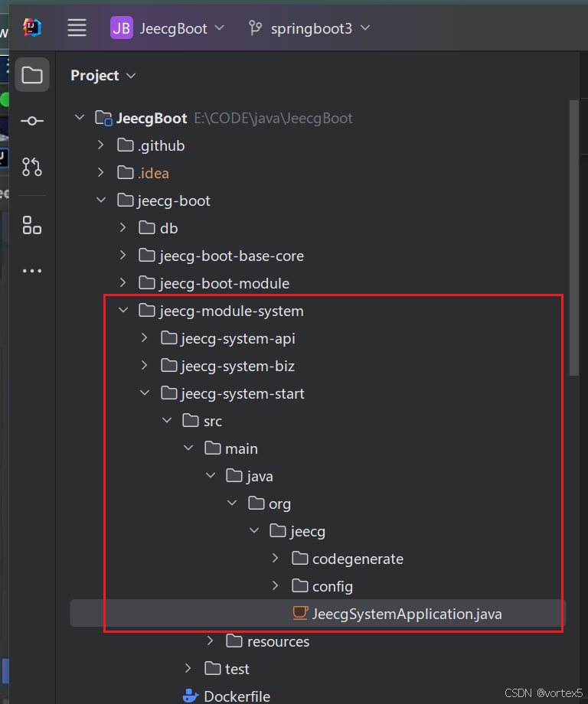
Task: Expand the jeecg-boot-module folder
Action: point(122,282)
